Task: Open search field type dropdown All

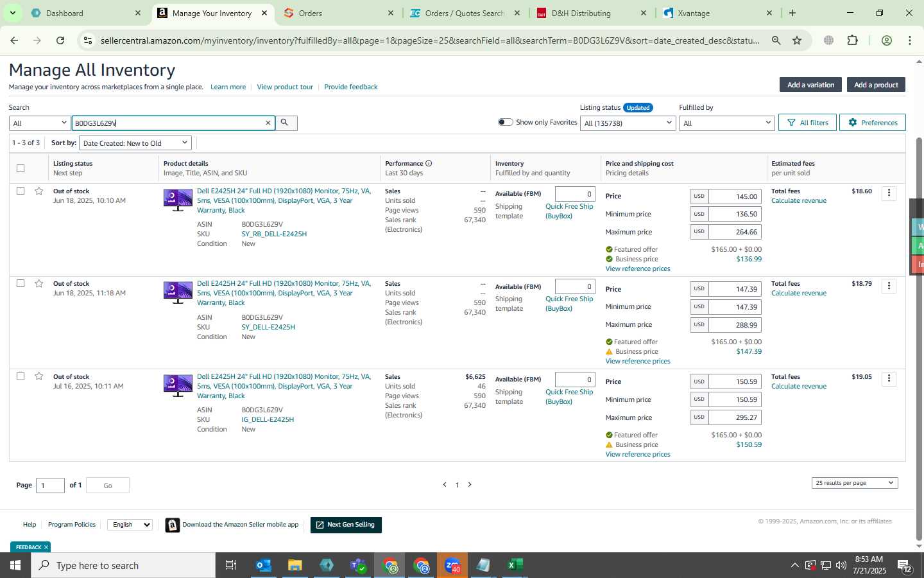Action: pos(39,123)
